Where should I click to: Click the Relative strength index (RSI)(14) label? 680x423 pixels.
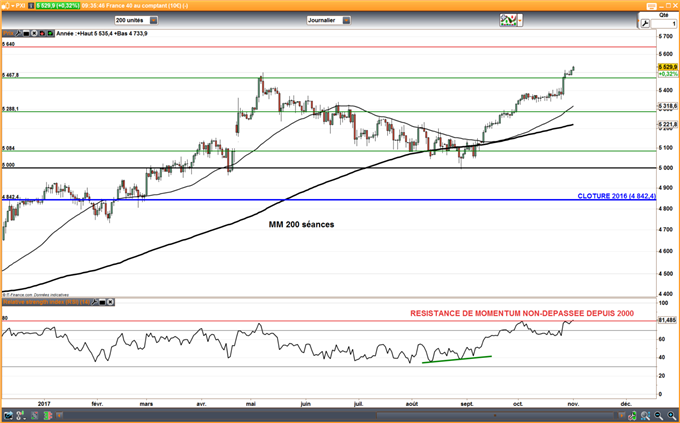pos(46,302)
